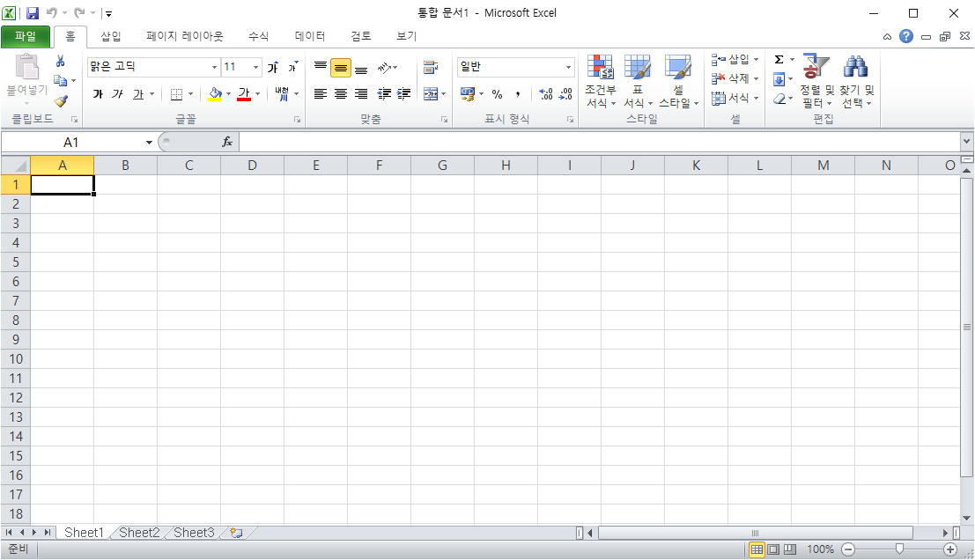
Task: Switch to the 수식 ribbon tab
Action: (x=259, y=37)
